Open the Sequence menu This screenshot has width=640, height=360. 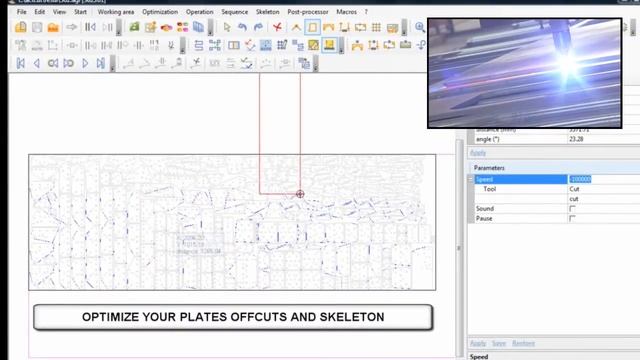tap(235, 12)
